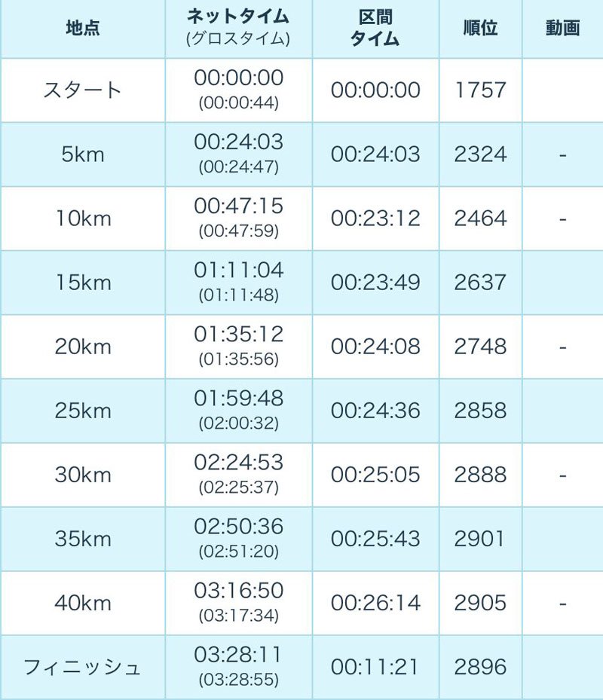Click the 地点 column header

click(x=82, y=29)
